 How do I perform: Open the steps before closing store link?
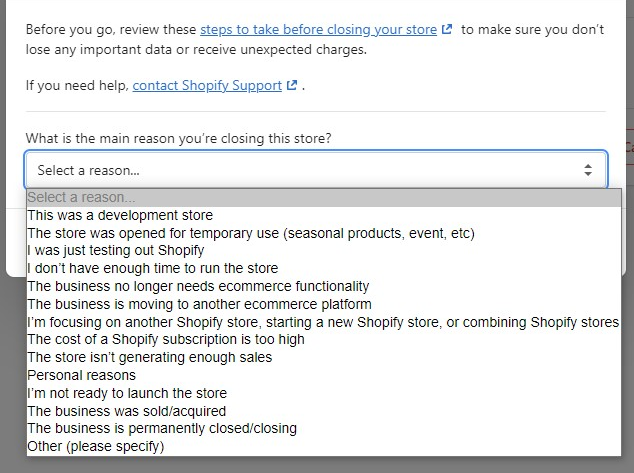[318, 30]
